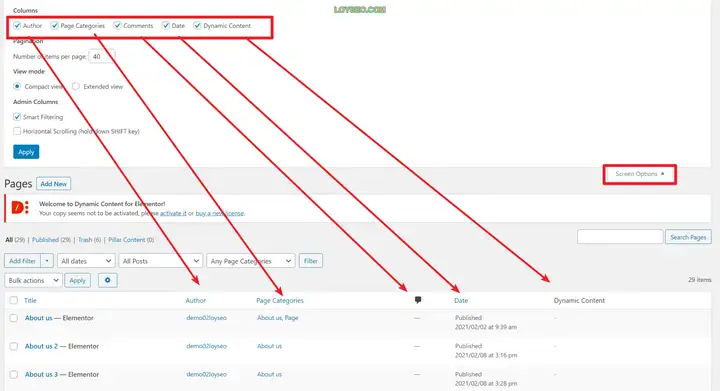The height and width of the screenshot is (391, 720).
Task: Toggle the Dynamic Content column checkbox
Action: click(x=197, y=26)
